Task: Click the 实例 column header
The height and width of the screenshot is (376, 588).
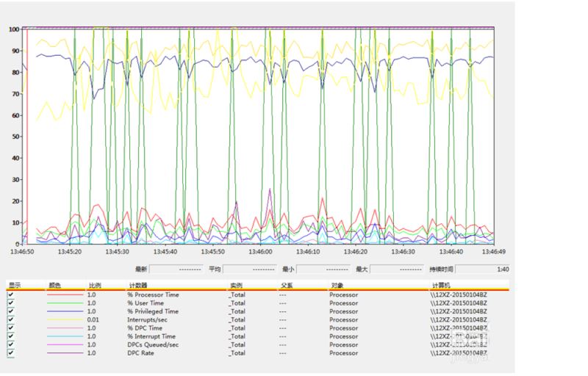Action: click(x=236, y=285)
